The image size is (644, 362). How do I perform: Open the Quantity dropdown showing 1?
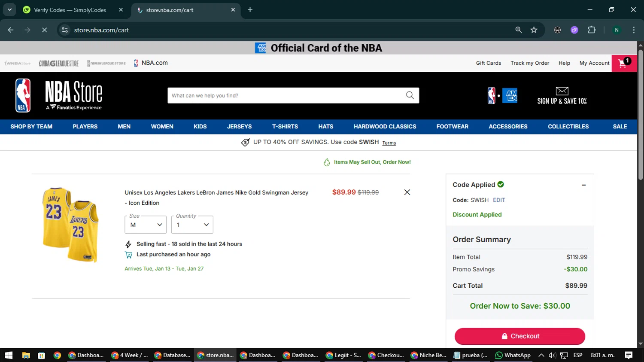click(192, 225)
